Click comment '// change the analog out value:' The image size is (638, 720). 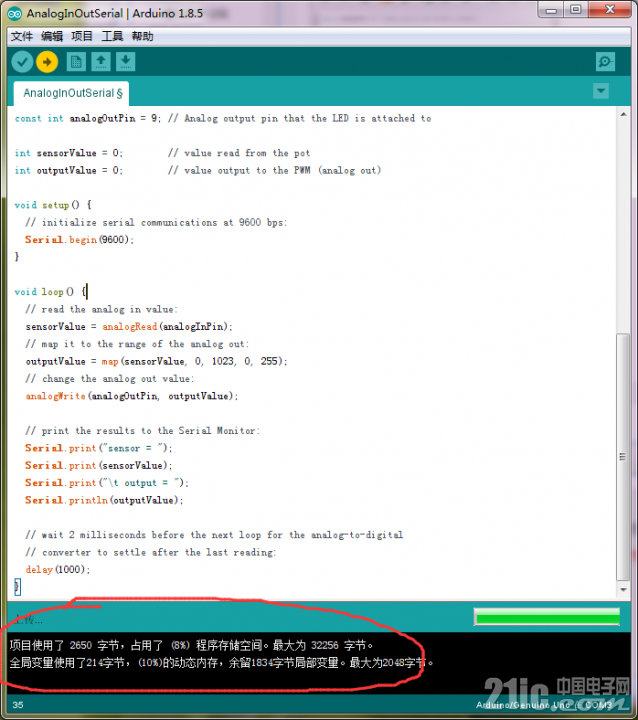click(110, 379)
